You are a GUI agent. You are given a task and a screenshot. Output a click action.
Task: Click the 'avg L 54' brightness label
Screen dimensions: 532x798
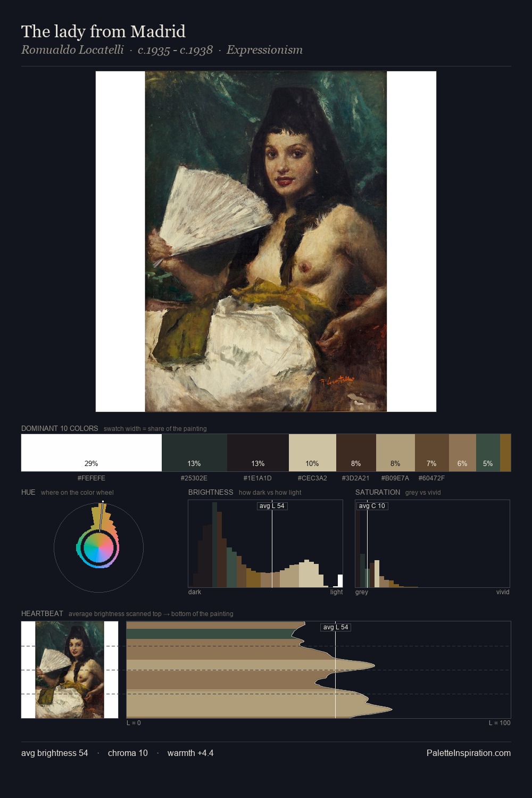272,506
